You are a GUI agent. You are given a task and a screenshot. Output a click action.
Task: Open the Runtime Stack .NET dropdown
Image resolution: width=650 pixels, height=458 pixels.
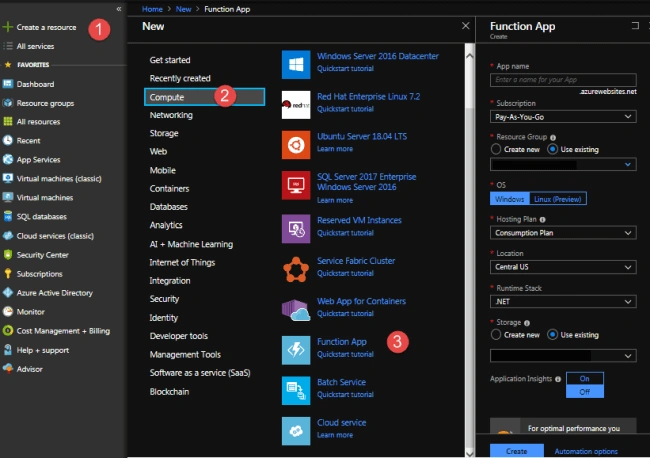tap(563, 301)
